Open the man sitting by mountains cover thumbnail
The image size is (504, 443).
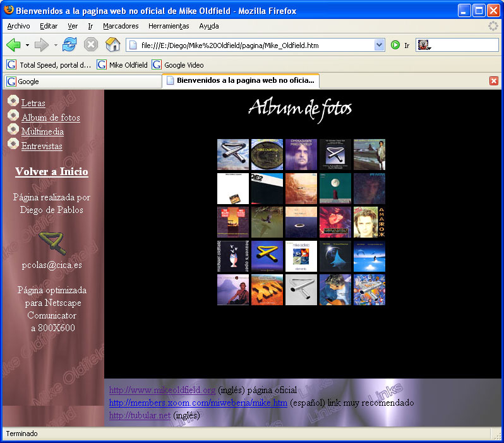(x=233, y=290)
